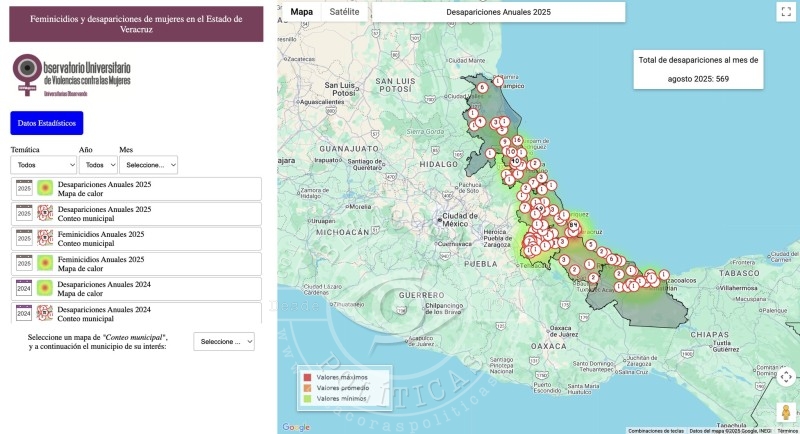Click heat map icon for Desapariciones Anuales 2025
The width and height of the screenshot is (800, 434).
pos(45,188)
